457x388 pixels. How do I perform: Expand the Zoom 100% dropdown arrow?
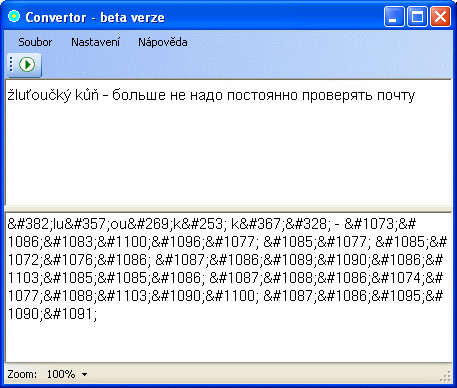(x=85, y=374)
